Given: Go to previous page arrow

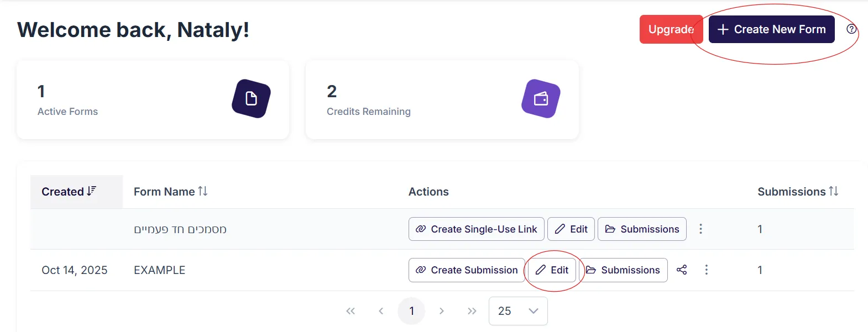Looking at the screenshot, I should tap(381, 311).
